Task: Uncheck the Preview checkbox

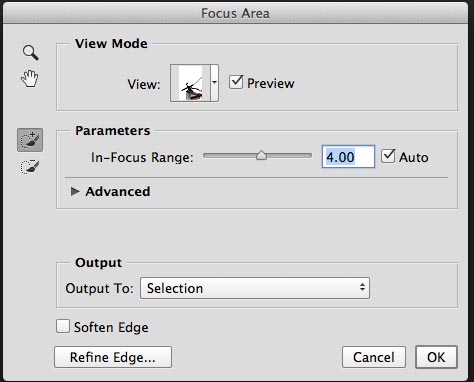Action: pos(236,82)
